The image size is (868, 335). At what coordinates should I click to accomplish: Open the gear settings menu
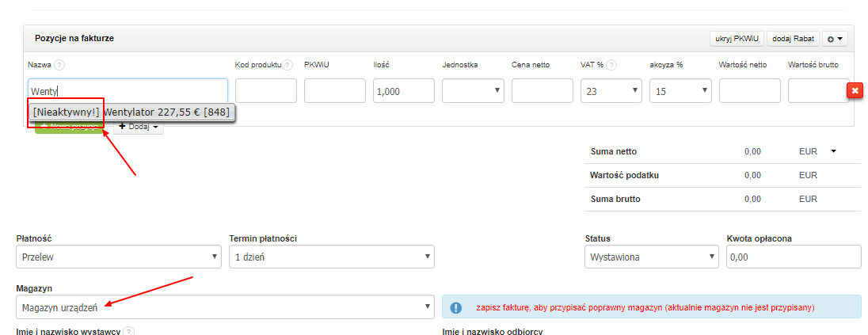pos(835,38)
